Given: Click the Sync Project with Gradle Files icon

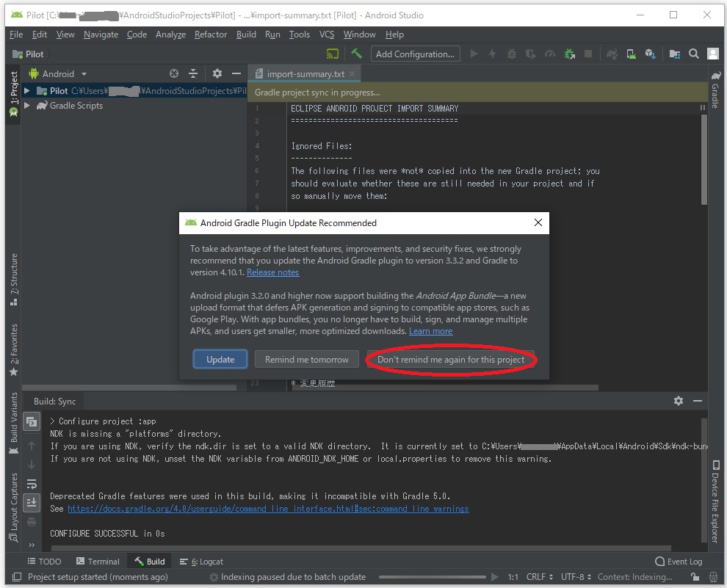Looking at the screenshot, I should pyautogui.click(x=612, y=54).
